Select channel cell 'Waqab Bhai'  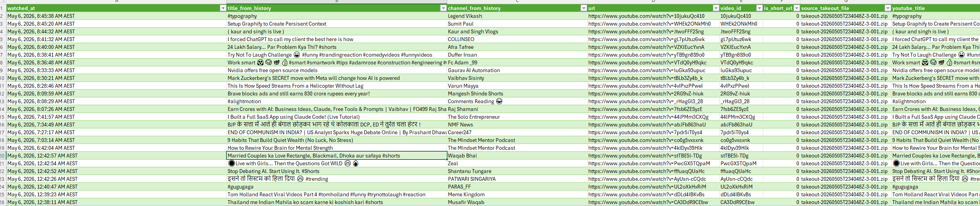click(x=517, y=156)
